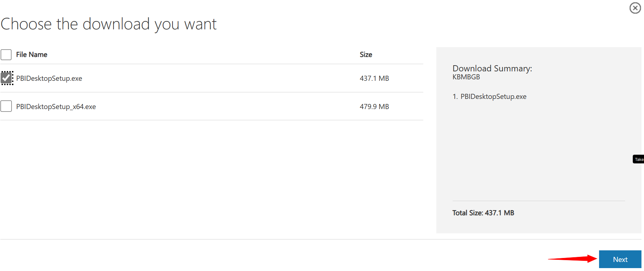Viewport: 644px width, 271px height.
Task: Proceed with download by pressing Next
Action: click(620, 259)
